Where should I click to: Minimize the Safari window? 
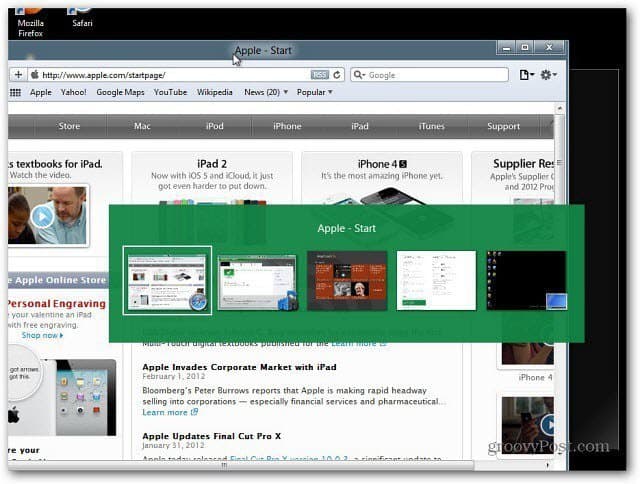(507, 48)
